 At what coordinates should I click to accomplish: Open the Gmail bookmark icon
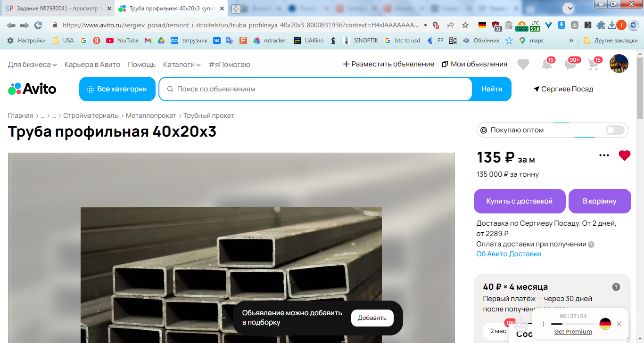148,41
